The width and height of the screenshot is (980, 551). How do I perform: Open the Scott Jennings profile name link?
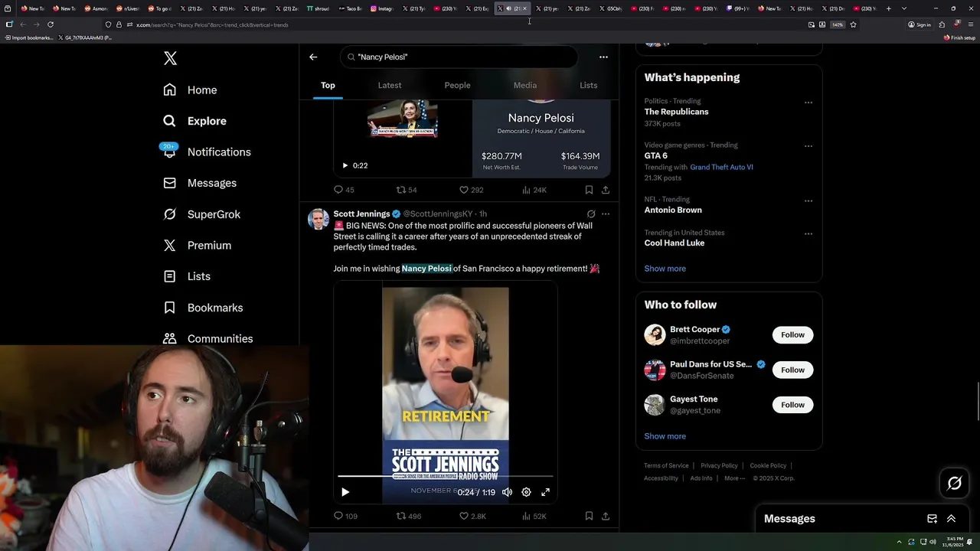(x=361, y=214)
